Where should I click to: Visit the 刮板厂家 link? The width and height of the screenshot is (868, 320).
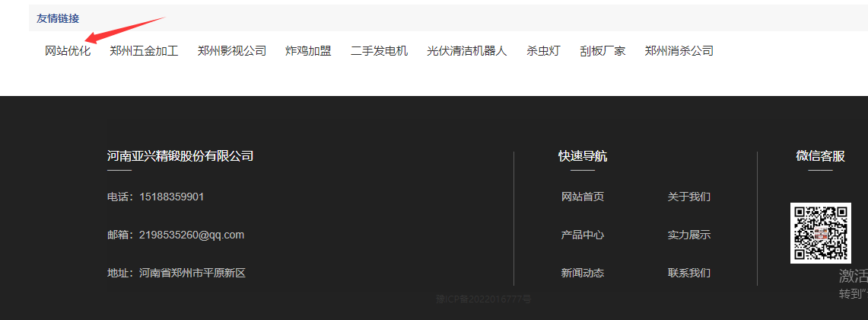(603, 51)
